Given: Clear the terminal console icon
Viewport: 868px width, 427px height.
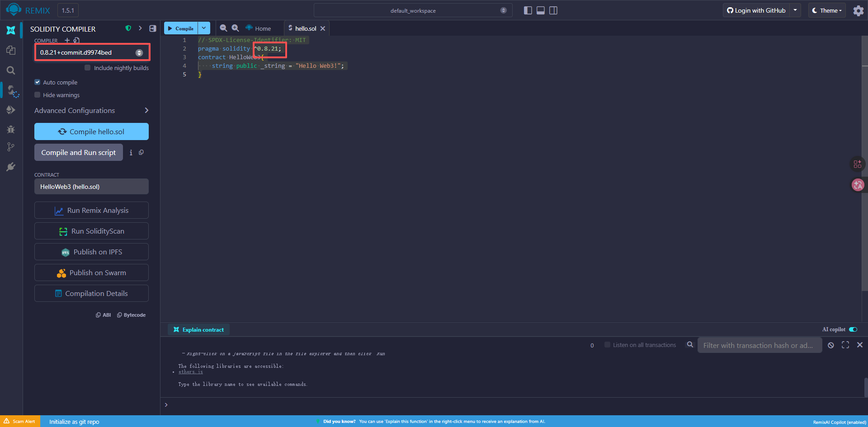Looking at the screenshot, I should pos(830,345).
